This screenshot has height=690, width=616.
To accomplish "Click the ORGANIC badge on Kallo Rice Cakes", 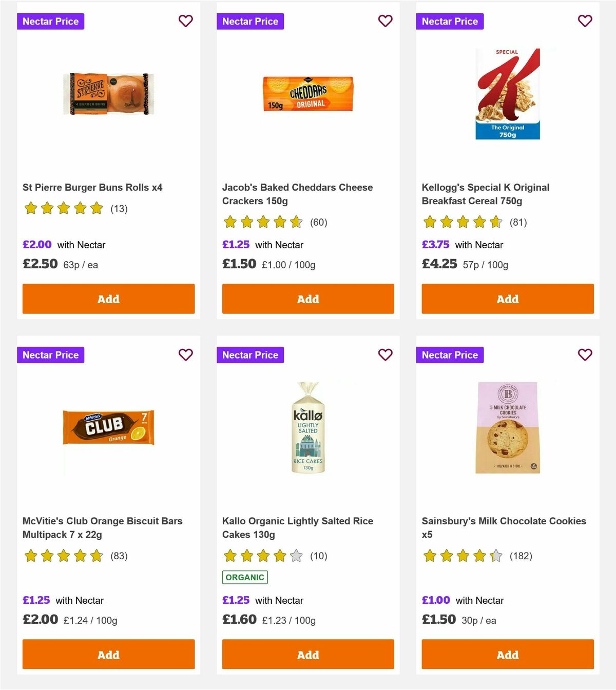I will [x=245, y=577].
